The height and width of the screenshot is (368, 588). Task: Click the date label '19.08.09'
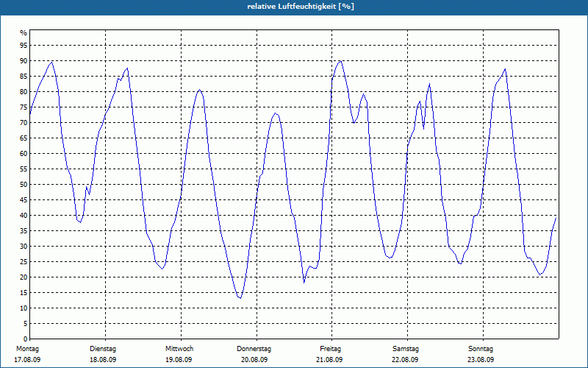[179, 360]
